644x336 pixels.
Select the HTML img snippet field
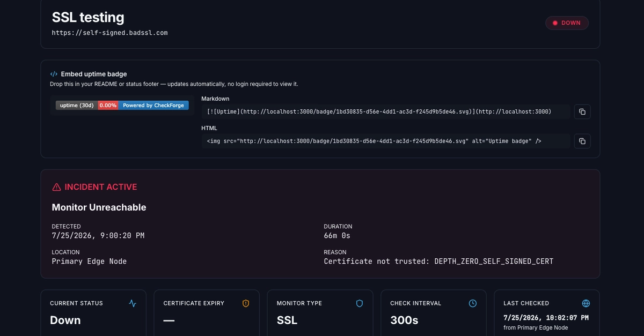click(x=385, y=141)
